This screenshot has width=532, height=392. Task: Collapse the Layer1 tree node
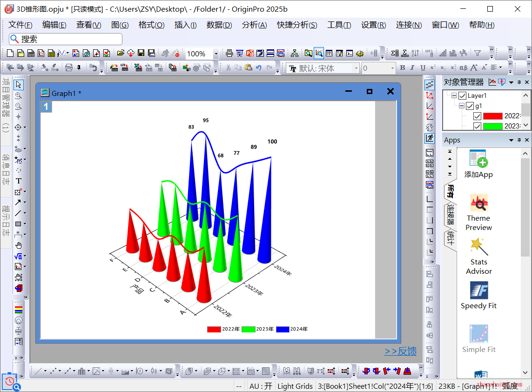454,96
